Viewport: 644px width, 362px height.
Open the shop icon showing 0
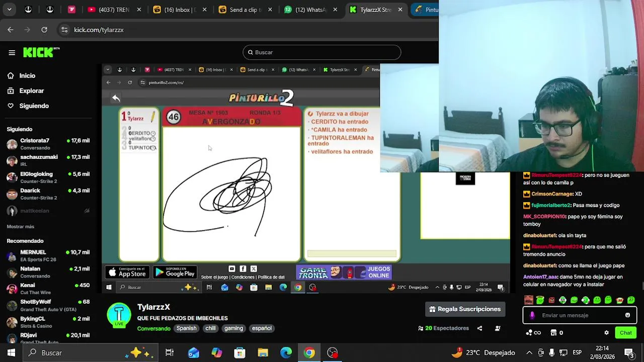tap(557, 333)
